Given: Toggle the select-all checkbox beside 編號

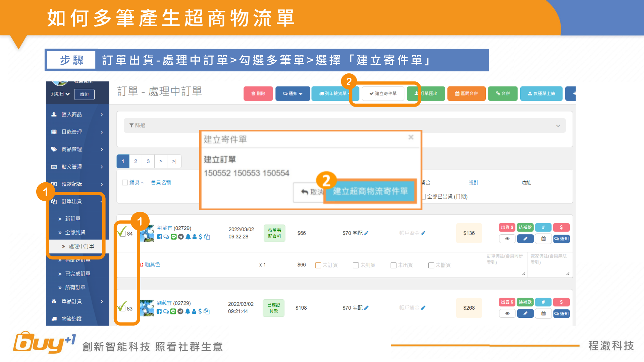Looking at the screenshot, I should click(x=125, y=182).
